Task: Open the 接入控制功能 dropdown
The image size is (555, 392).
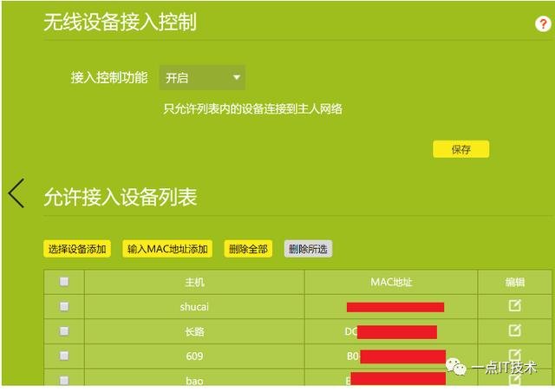Action: (x=202, y=77)
